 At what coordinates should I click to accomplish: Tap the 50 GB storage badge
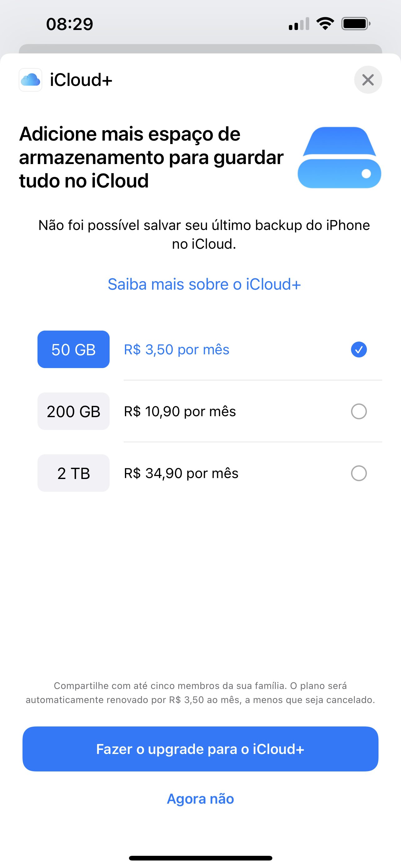coord(73,349)
